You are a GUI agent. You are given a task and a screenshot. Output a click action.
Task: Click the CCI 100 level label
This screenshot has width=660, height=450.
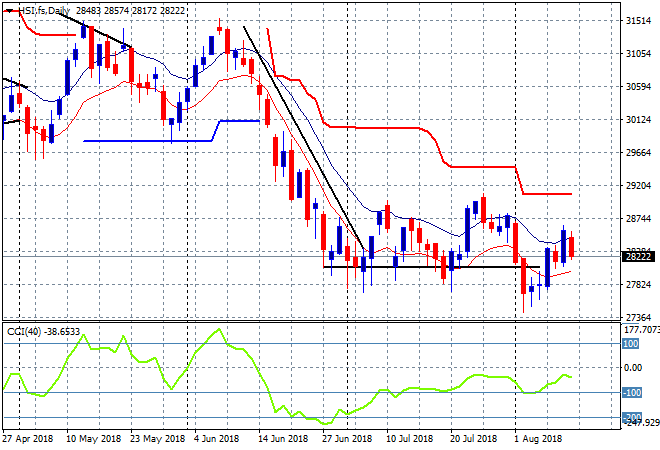pos(631,344)
